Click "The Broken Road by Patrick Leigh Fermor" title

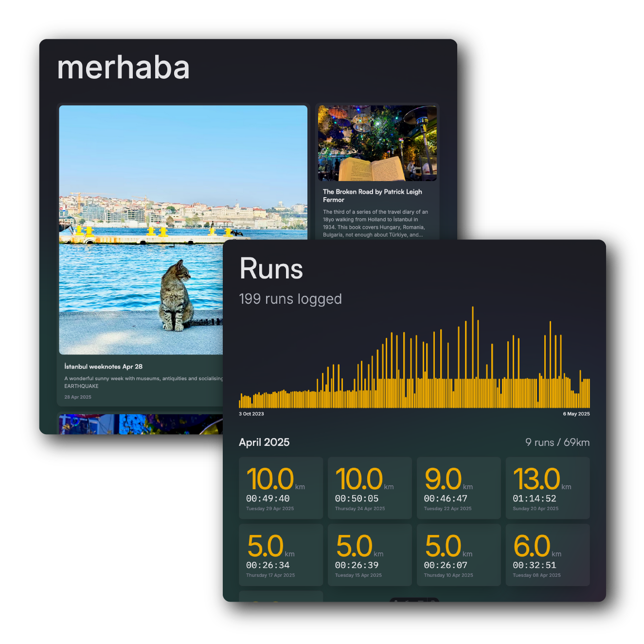point(372,196)
